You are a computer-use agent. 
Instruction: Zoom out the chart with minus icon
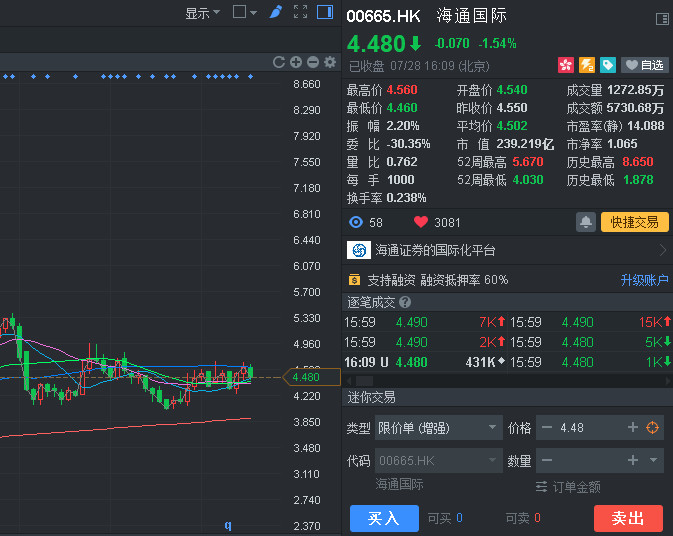pos(312,62)
